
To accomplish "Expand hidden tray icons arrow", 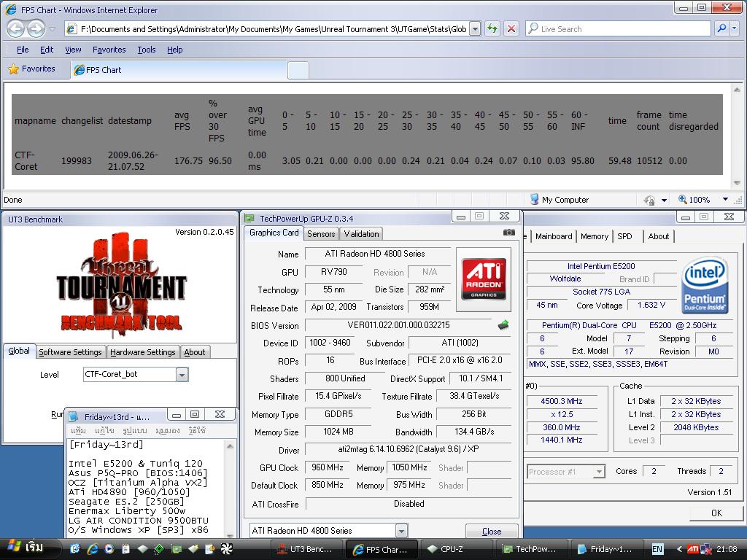I will pos(679,550).
